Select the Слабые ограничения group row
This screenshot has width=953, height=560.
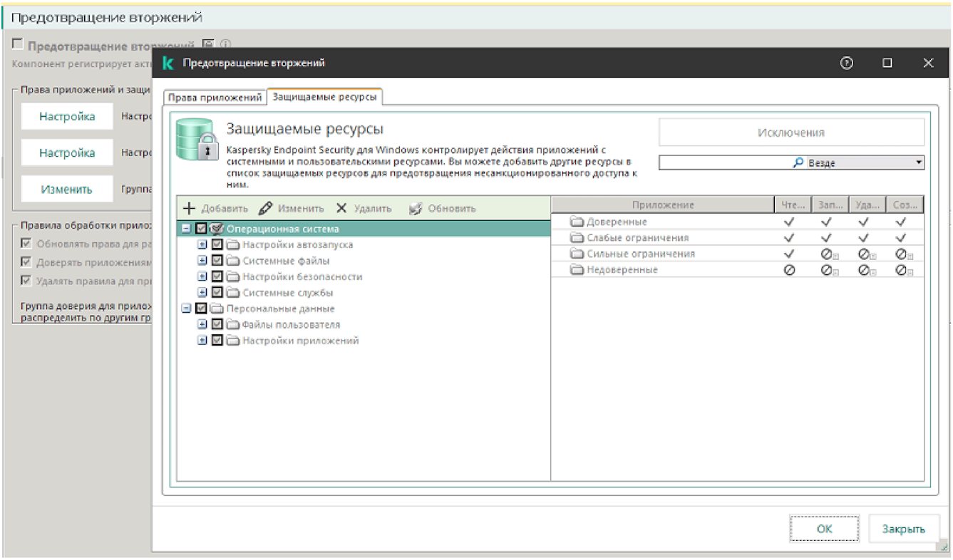pos(637,238)
